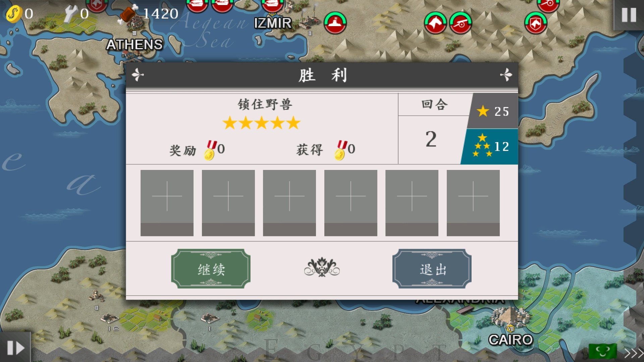Image resolution: width=644 pixels, height=362 pixels.
Task: Select the first empty general slot
Action: [x=167, y=203]
